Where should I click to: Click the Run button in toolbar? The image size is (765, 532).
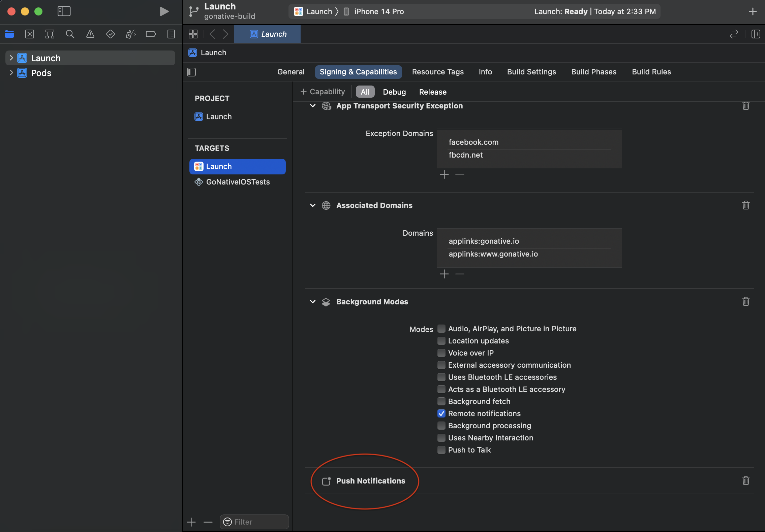(x=163, y=10)
